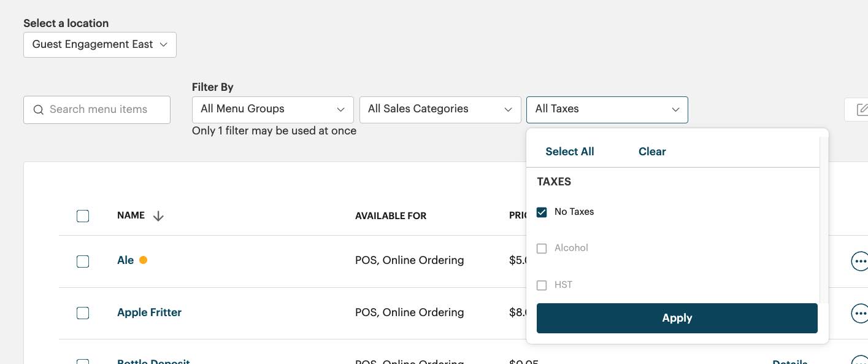Open the All Menu Groups dropdown
The image size is (868, 364).
272,109
